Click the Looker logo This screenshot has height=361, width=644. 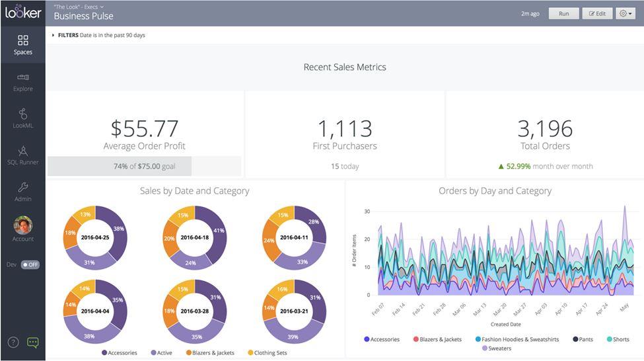point(23,13)
